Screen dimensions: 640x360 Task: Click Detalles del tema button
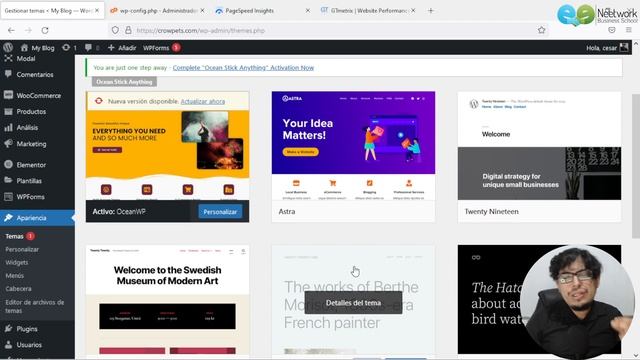pyautogui.click(x=353, y=303)
